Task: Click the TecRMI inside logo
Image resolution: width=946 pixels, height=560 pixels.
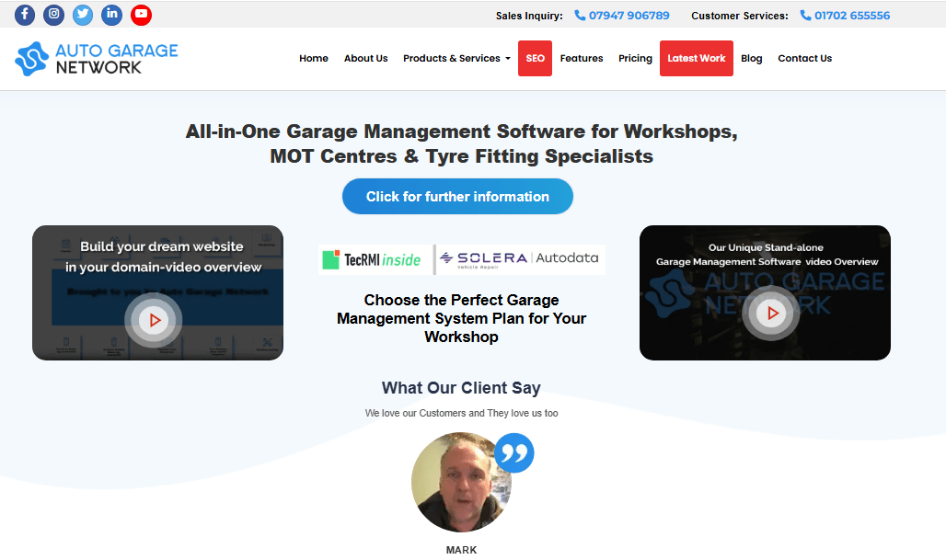Action: (373, 259)
